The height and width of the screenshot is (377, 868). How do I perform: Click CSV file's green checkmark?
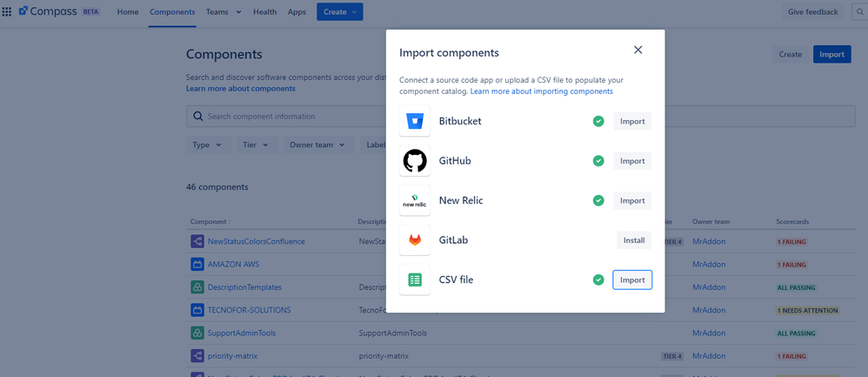coord(598,280)
